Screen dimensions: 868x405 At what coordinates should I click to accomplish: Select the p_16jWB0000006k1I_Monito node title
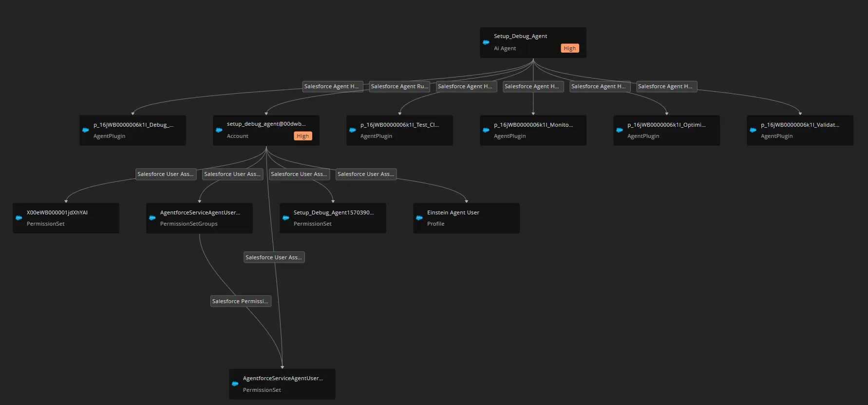533,125
